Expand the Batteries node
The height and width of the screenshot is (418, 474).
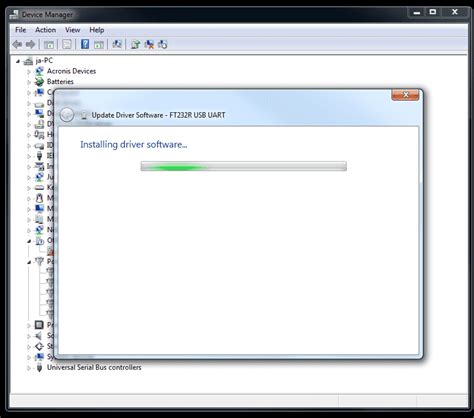[29, 82]
